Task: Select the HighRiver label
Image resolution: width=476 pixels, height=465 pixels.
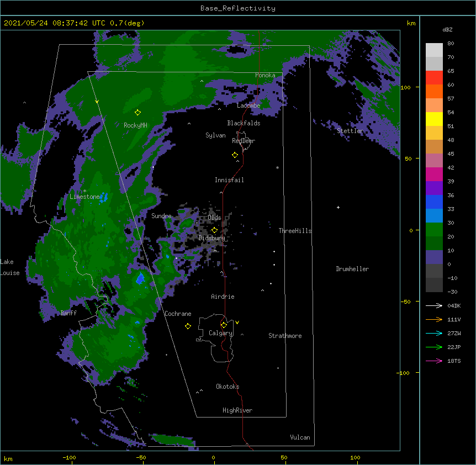Action: [237, 410]
